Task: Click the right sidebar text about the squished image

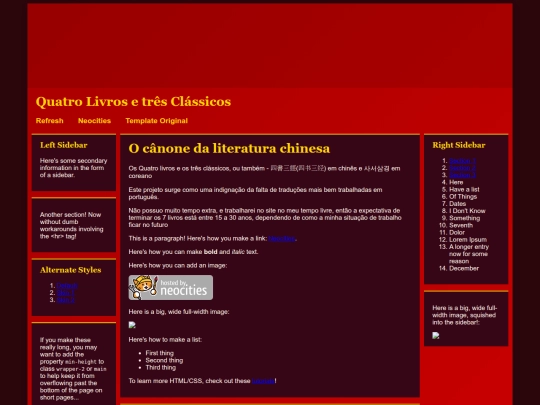Action: (464, 315)
